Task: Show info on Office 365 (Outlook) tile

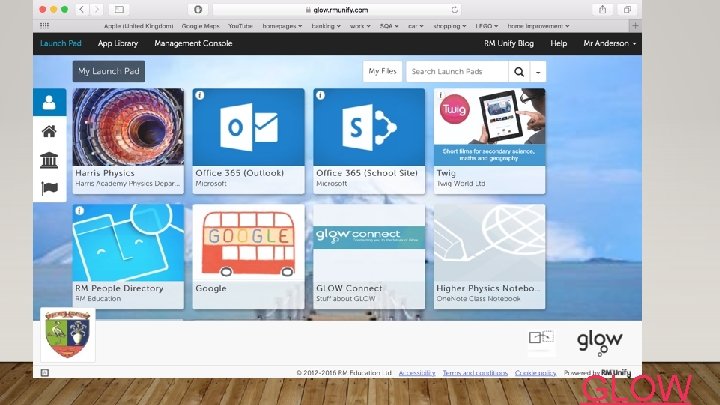Action: 200,95
